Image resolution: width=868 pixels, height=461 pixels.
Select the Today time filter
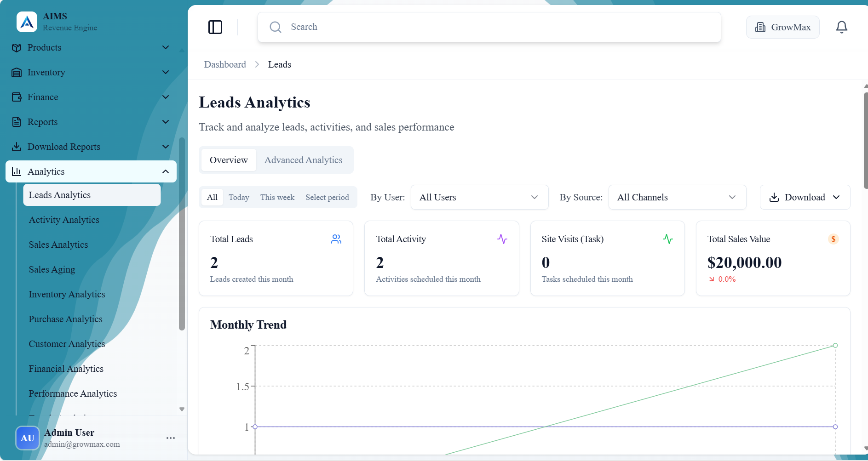(x=239, y=197)
